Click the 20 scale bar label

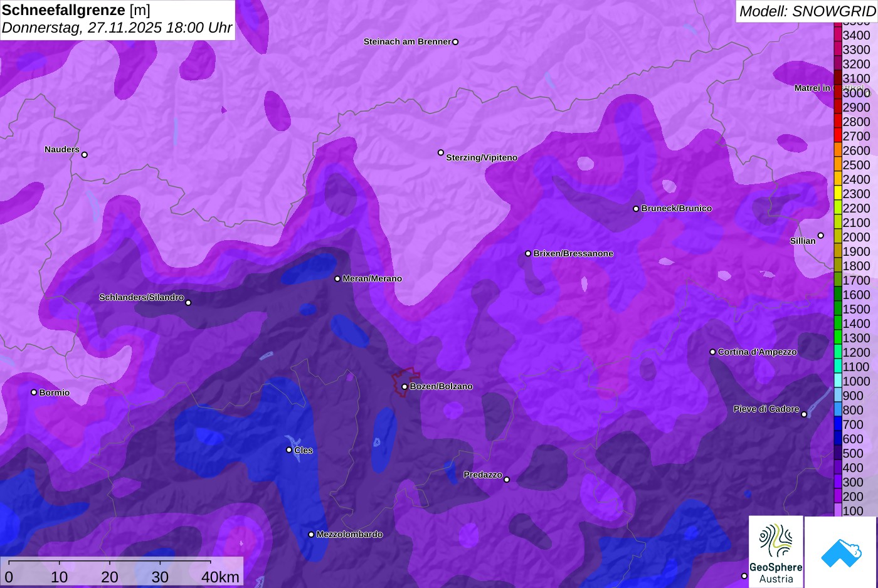pyautogui.click(x=110, y=577)
